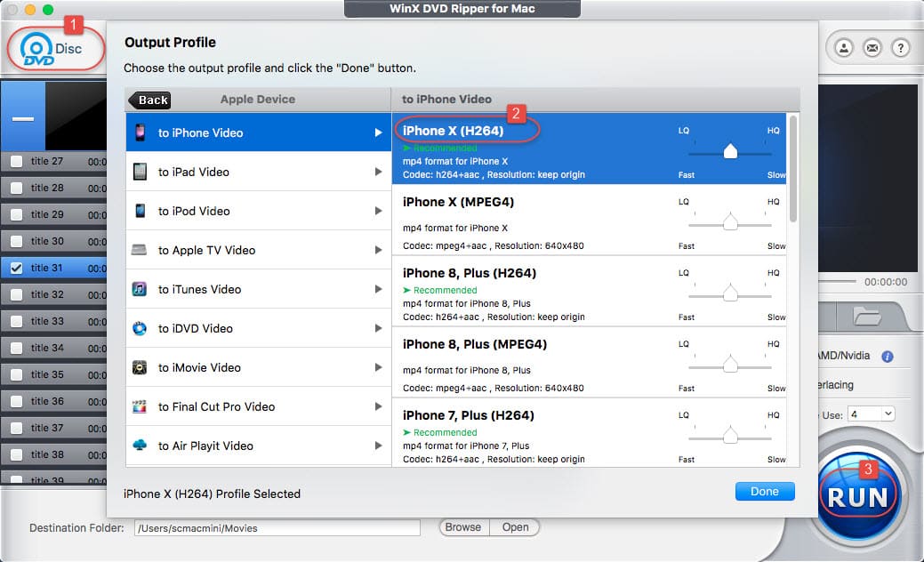Enable the title 35 checkbox
The height and width of the screenshot is (562, 924).
[x=17, y=374]
